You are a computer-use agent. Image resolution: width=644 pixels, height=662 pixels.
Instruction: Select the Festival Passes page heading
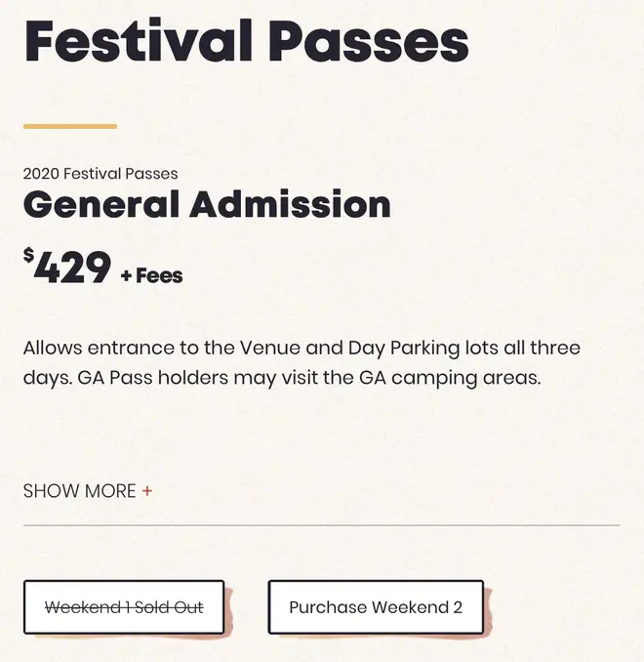tap(247, 41)
